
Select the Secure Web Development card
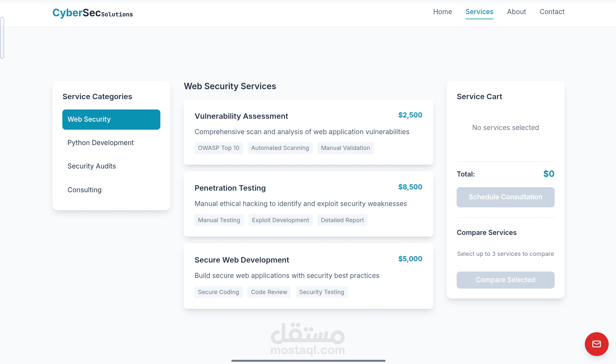pos(308,276)
